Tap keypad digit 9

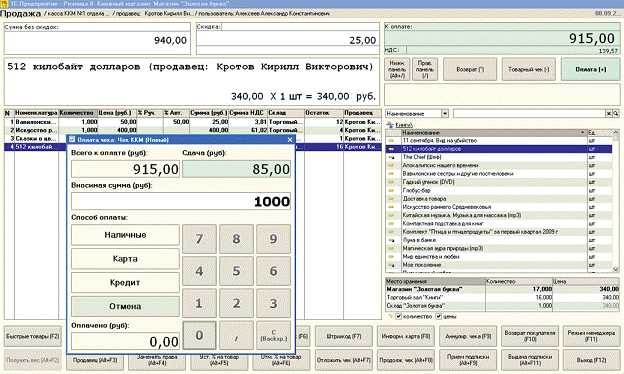click(x=273, y=239)
